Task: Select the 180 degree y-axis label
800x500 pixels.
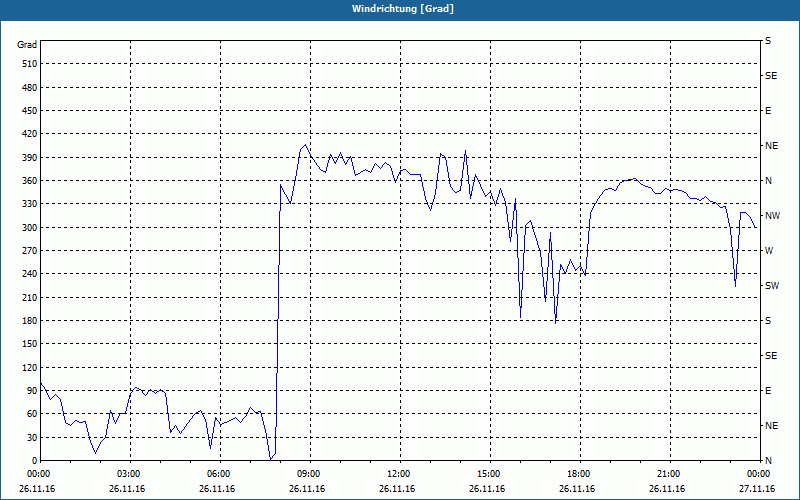Action: pyautogui.click(x=30, y=321)
